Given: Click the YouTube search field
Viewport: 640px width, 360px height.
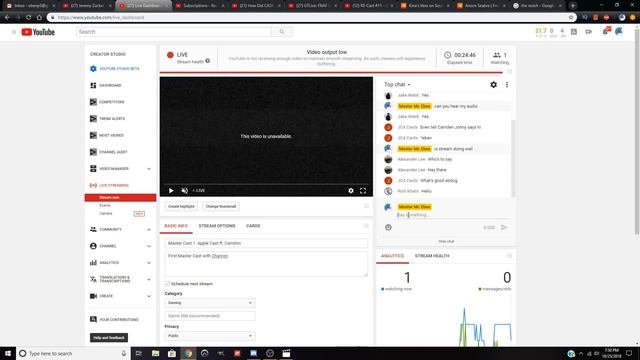Looking at the screenshot, I should click(x=174, y=31).
